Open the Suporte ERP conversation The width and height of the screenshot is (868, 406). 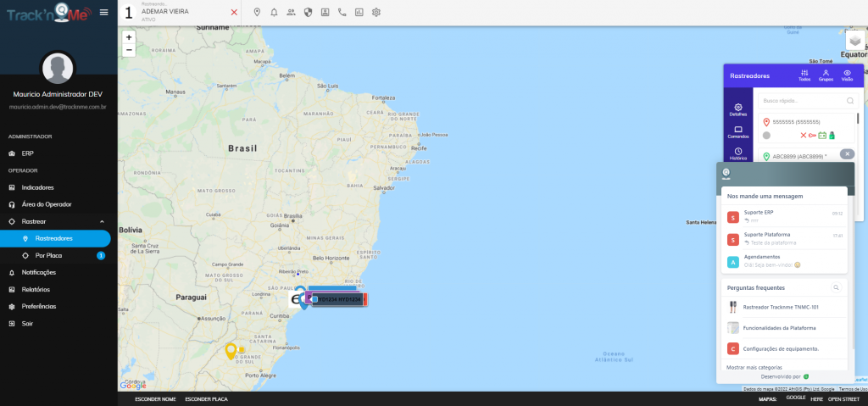coord(784,216)
